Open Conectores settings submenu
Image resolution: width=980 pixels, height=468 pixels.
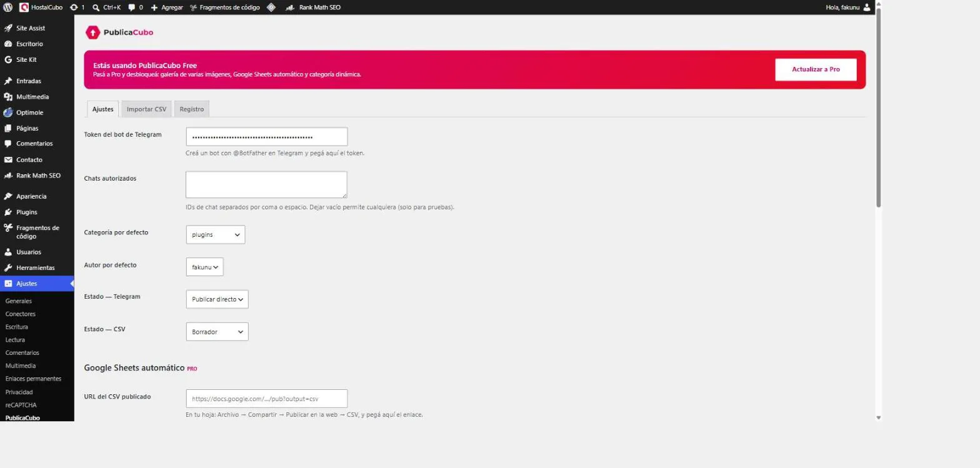(x=21, y=314)
